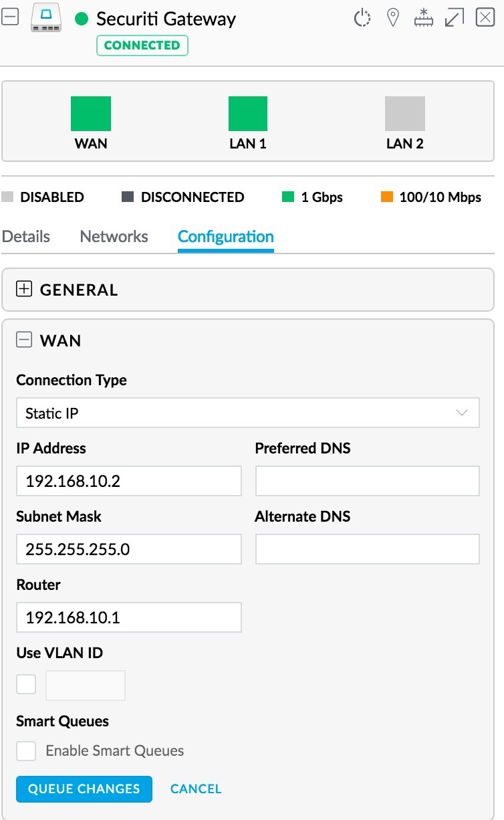Check the Enable Smart Queues box
504x820 pixels.
point(26,750)
